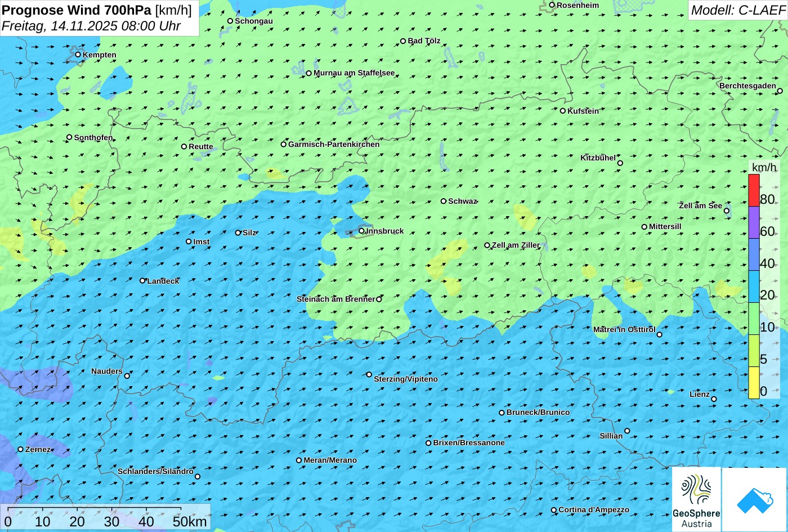Click the 'Meran/Merano' label
Image resolution: width=788 pixels, height=532 pixels.
pyautogui.click(x=330, y=460)
